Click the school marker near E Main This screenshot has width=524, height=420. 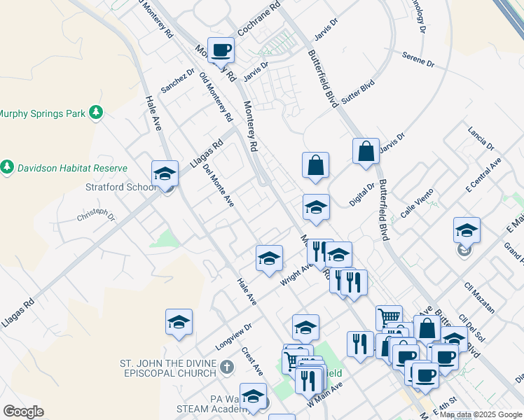[x=467, y=230]
